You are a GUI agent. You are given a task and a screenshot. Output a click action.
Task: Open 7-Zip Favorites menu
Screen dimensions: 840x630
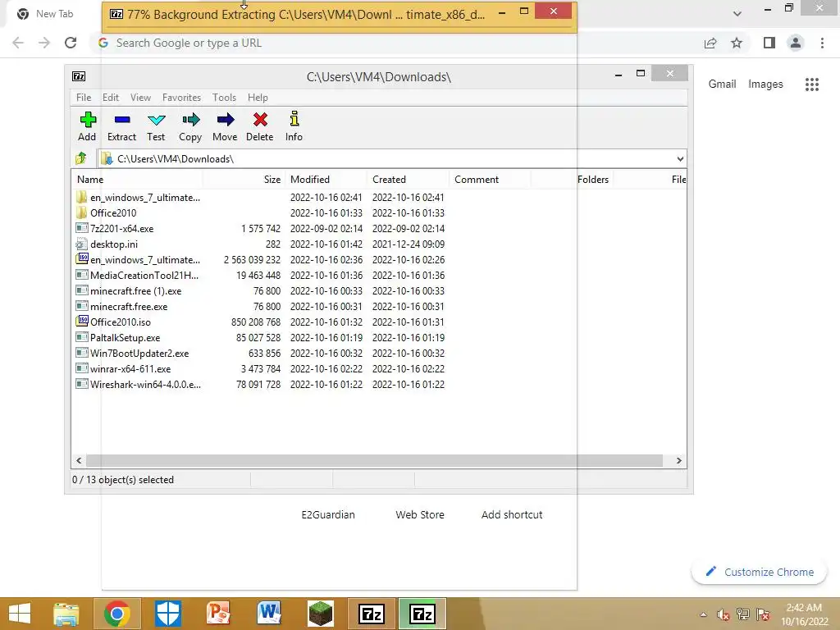coord(181,98)
